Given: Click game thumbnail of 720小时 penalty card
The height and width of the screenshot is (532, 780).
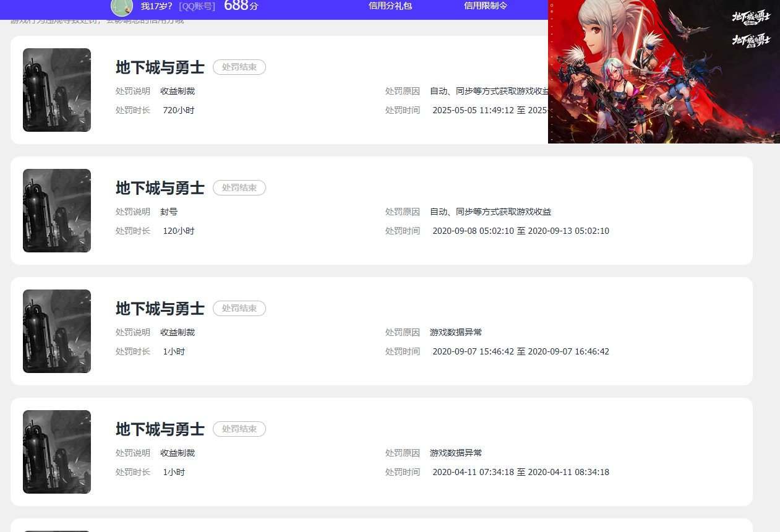Looking at the screenshot, I should pos(57,90).
